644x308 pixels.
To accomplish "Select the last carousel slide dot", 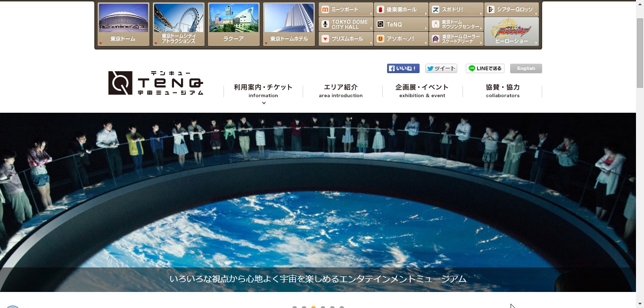I will pos(342,307).
